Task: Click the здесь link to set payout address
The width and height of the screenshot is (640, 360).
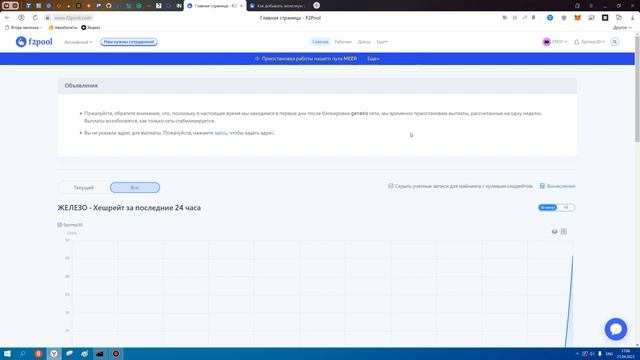Action: tap(220, 133)
